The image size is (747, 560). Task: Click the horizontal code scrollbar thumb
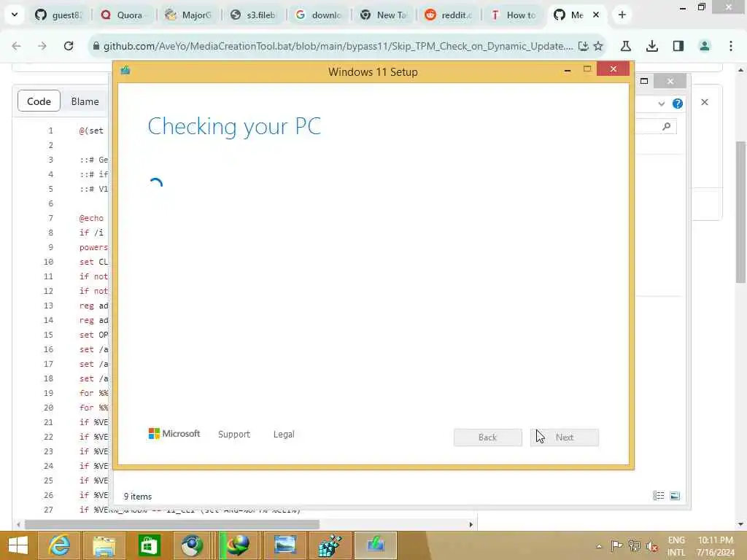171,524
